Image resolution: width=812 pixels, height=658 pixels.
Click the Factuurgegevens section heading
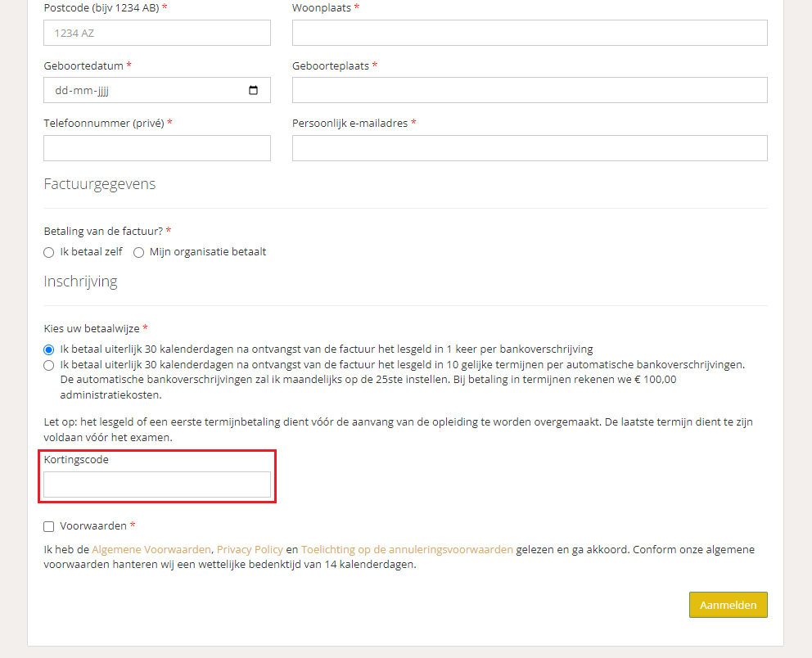pos(100,184)
